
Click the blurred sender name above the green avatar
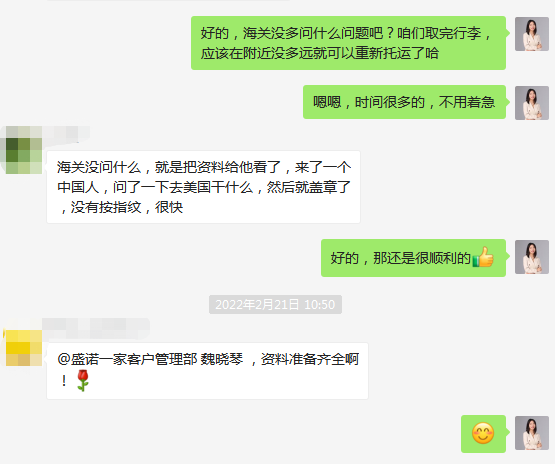66,133
